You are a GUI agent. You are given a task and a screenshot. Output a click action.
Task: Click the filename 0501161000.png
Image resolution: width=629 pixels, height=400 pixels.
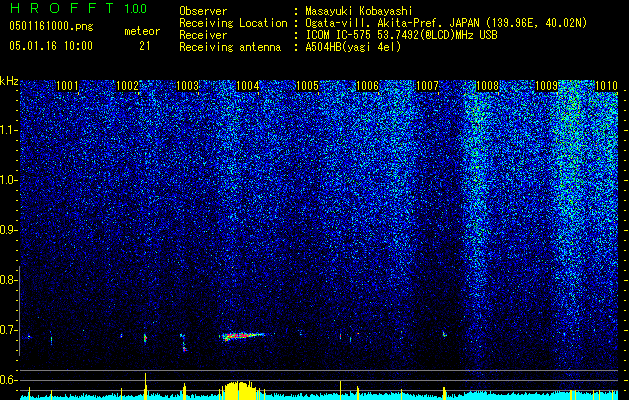click(51, 27)
